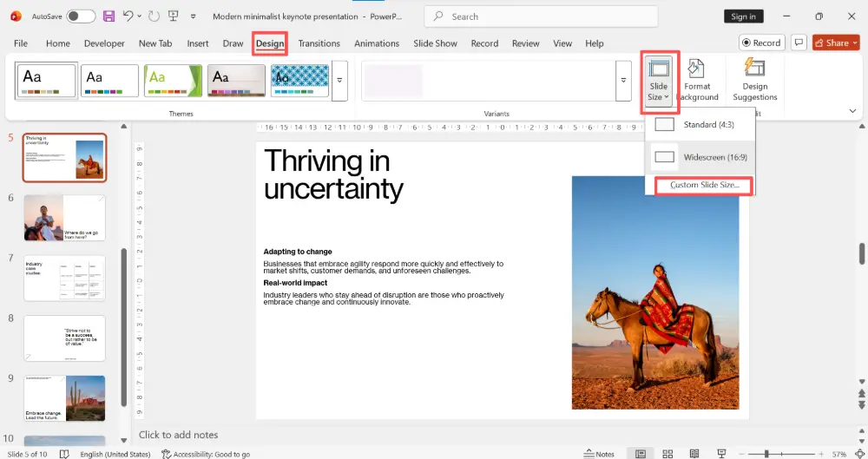Open the Format Background pane
This screenshot has width=868, height=459.
(x=697, y=81)
